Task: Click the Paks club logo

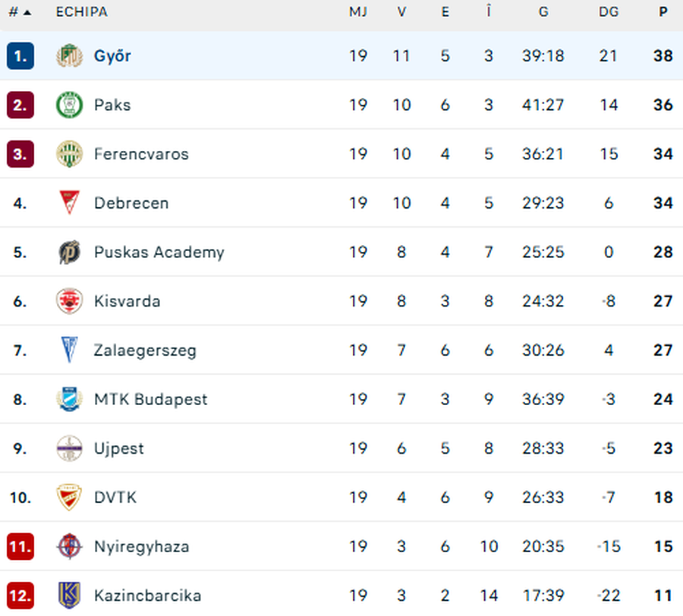Action: [x=70, y=105]
